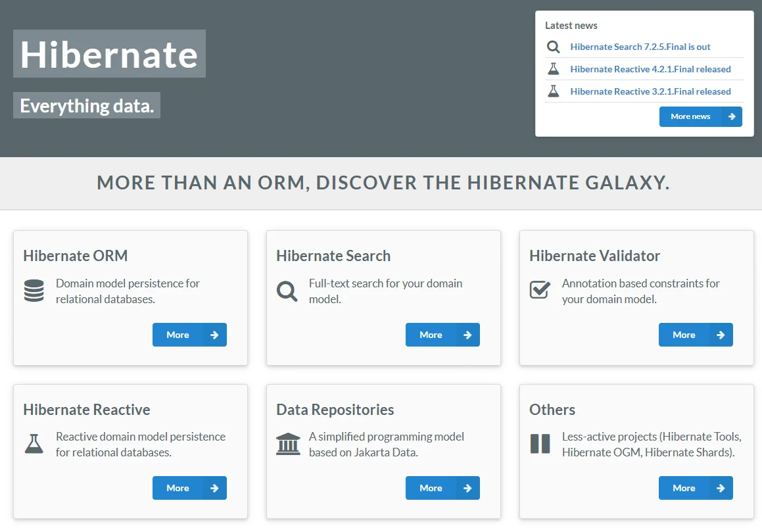Open the Hibernate Search 7.2.5.Final news link
The height and width of the screenshot is (532, 762).
(x=640, y=47)
